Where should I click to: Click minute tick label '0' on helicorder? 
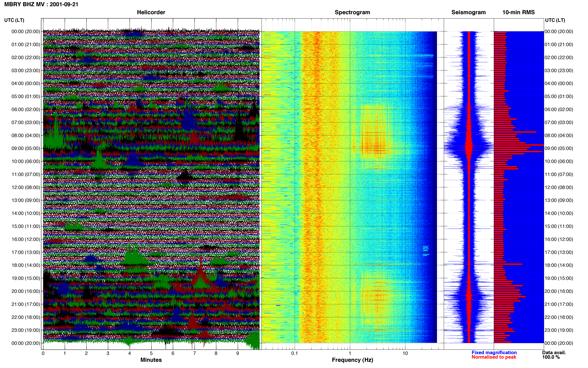(43, 353)
